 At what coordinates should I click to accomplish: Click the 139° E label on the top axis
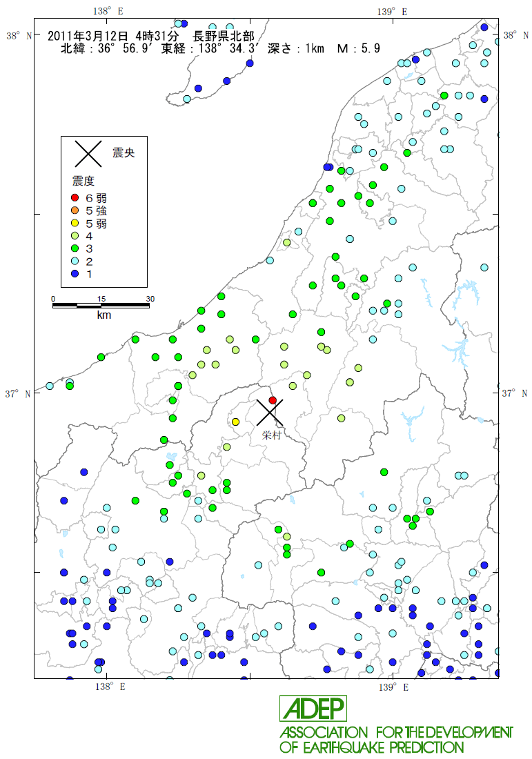(392, 12)
